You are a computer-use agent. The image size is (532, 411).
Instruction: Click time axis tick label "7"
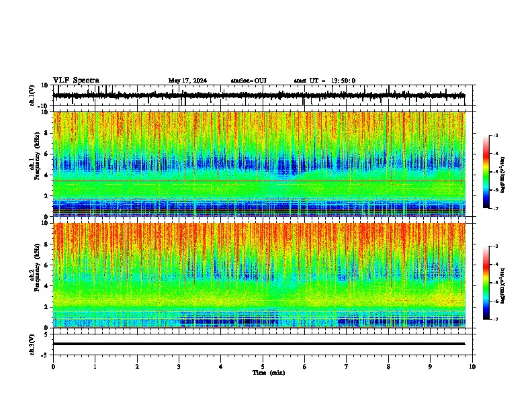(347, 367)
